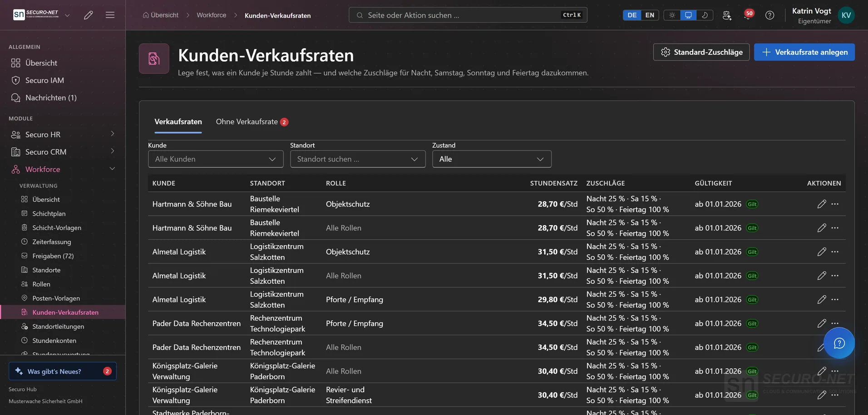Open more actions for Almetal Pforte / Empfang row
Image resolution: width=868 pixels, height=415 pixels.
(x=835, y=299)
